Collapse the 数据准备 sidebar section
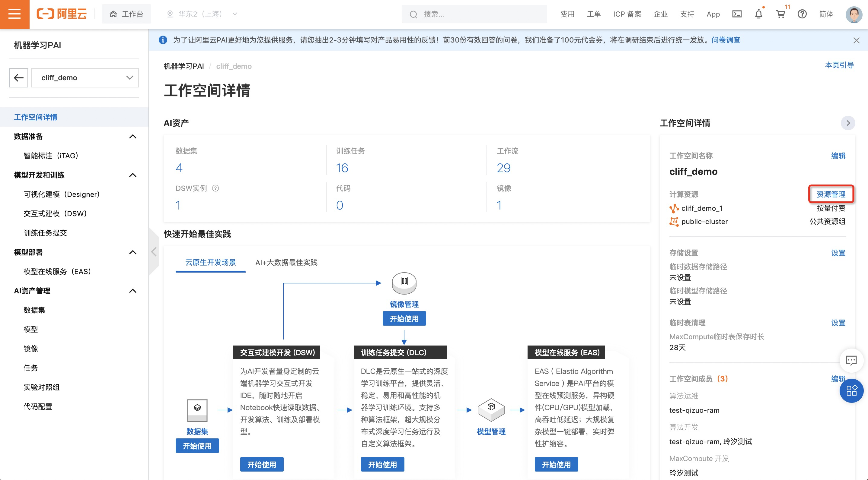Viewport: 868px width, 480px height. pos(132,137)
